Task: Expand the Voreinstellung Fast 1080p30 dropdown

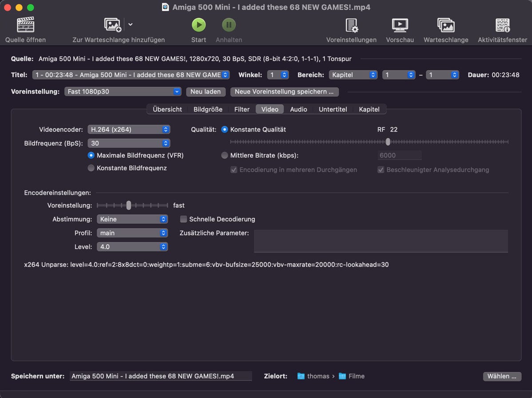Action: point(123,92)
